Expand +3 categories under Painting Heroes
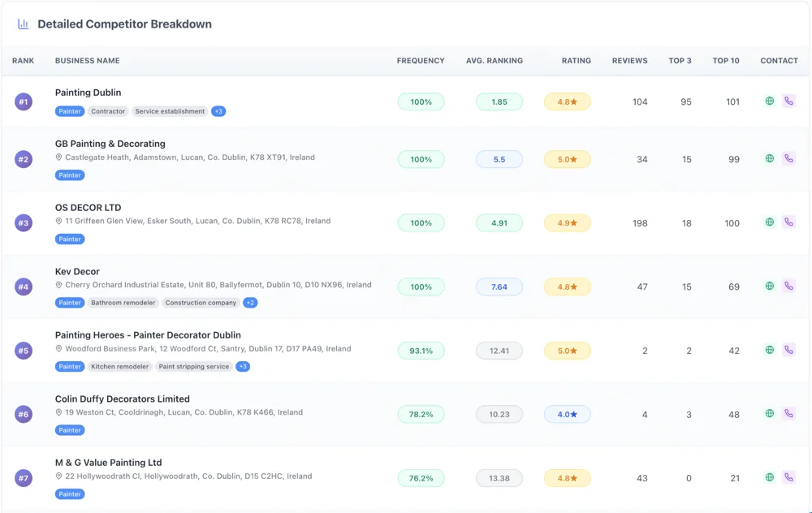812x513 pixels. (243, 367)
